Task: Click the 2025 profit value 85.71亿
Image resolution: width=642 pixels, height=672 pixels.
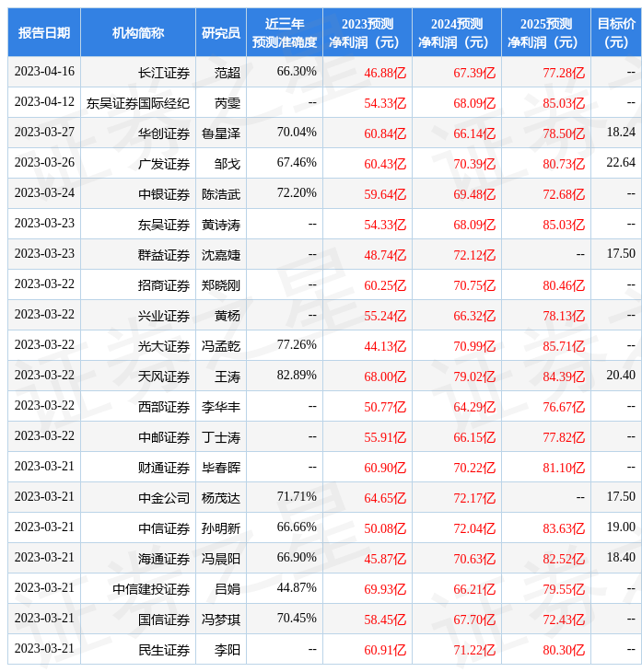Action: point(564,346)
